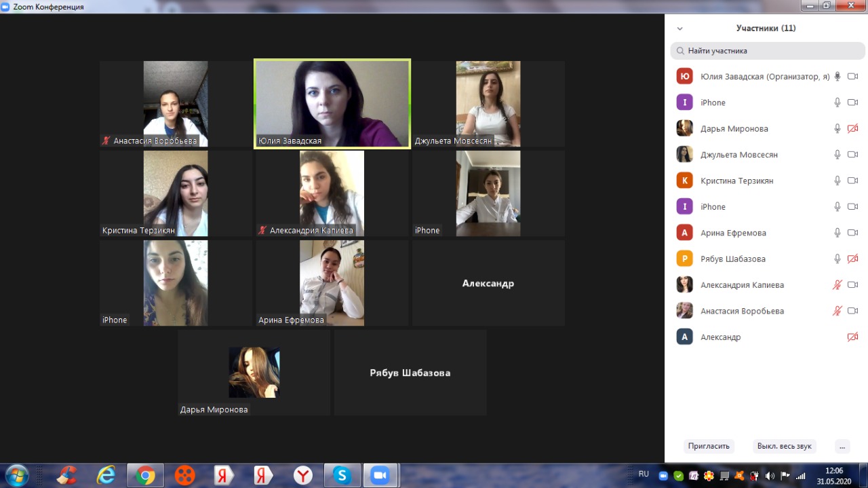The image size is (868, 488).
Task: Unmute Анастасия Воробьева via red microphone icon
Action: (x=837, y=311)
